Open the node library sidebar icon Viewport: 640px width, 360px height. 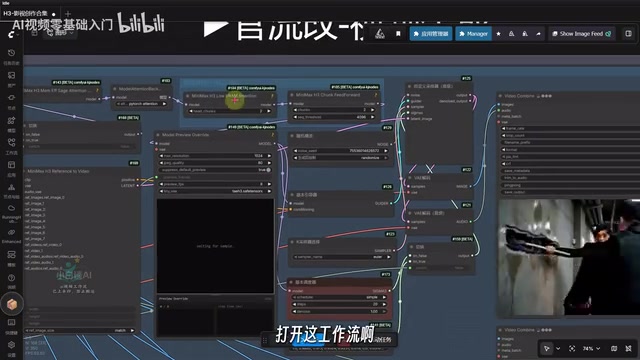tap(11, 98)
